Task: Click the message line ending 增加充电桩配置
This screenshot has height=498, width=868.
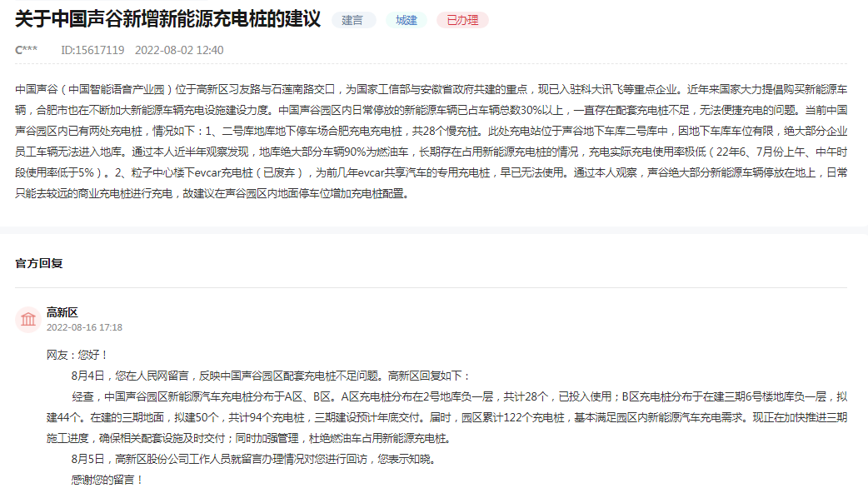Action: pyautogui.click(x=212, y=194)
